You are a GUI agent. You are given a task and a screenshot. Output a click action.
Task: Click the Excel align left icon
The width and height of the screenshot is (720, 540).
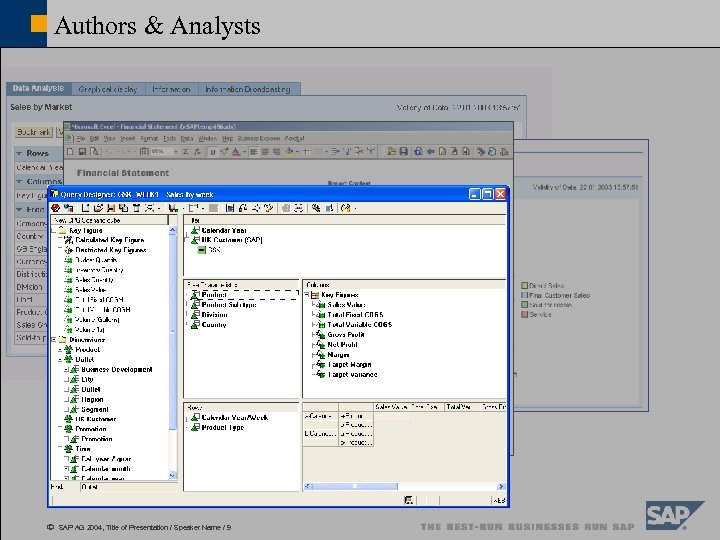[253, 152]
